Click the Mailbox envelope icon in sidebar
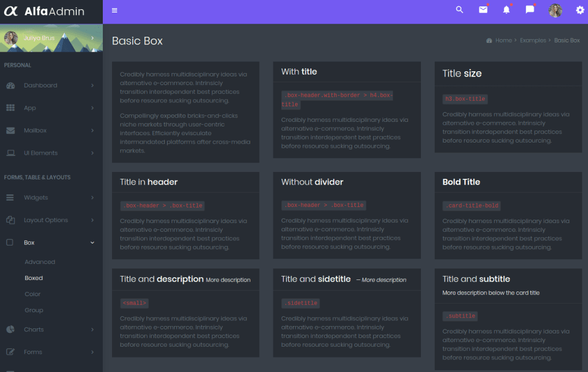The height and width of the screenshot is (372, 588). (10, 131)
